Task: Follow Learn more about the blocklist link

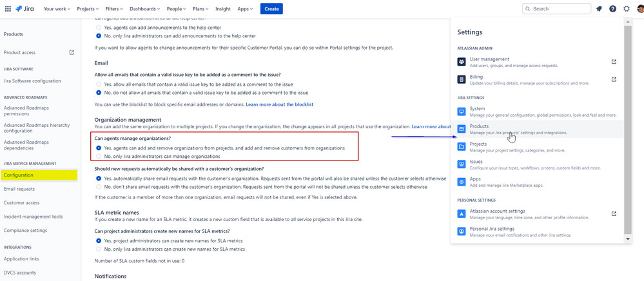Action: [x=279, y=104]
